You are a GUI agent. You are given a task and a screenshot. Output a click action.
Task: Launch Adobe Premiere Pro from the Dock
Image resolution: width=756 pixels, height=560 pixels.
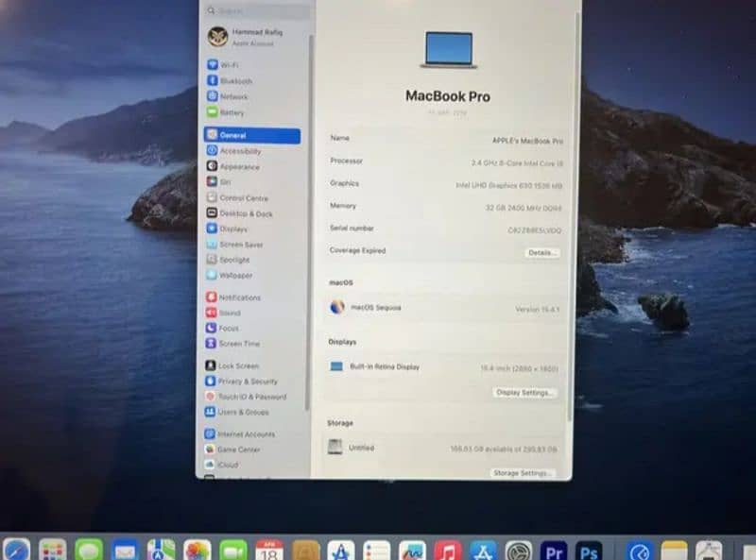point(554,551)
